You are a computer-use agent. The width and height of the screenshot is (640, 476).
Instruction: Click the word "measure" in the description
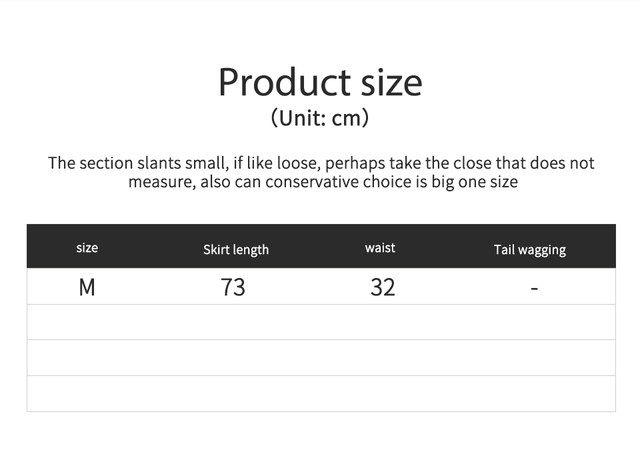coord(160,183)
